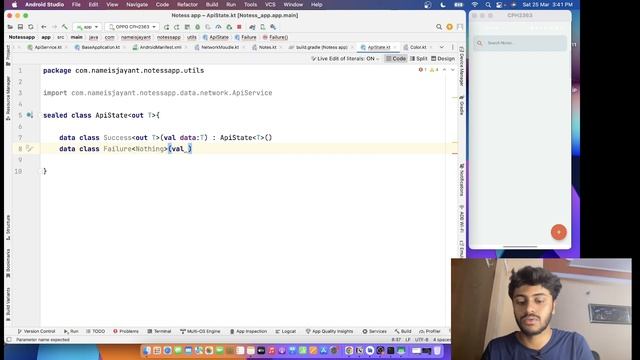Open the Profiler tool window
640x360 pixels.
click(430, 331)
